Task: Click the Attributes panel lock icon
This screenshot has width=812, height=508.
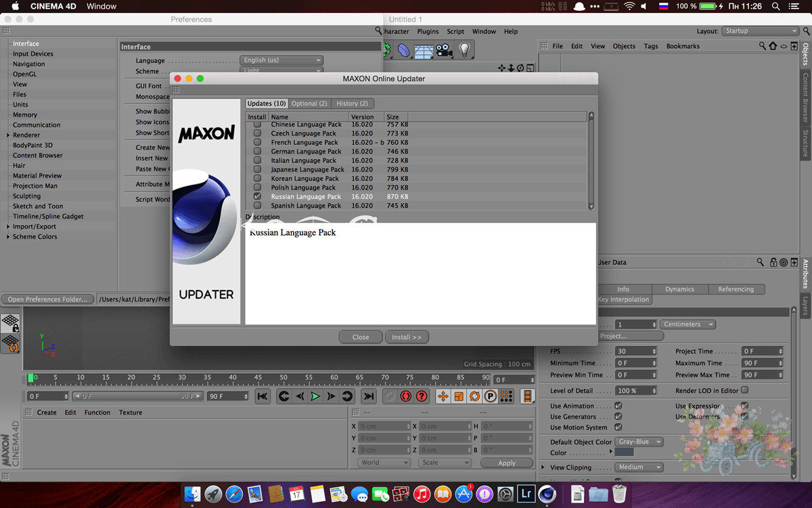Action: (x=772, y=262)
